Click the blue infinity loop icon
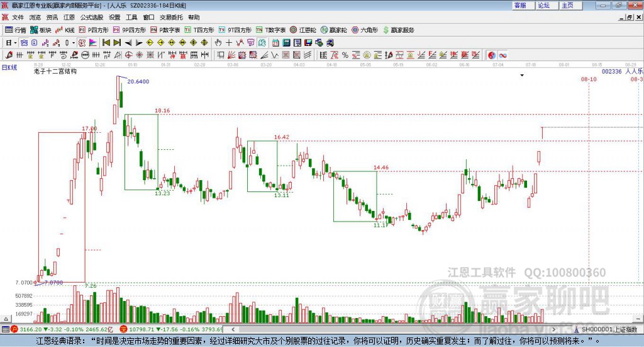The image size is (644, 347). click(502, 55)
